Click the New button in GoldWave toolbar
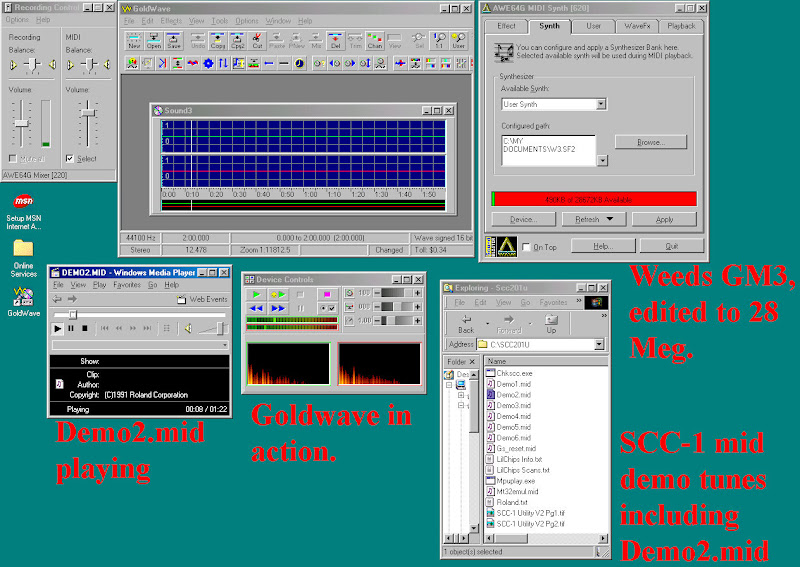 134,40
